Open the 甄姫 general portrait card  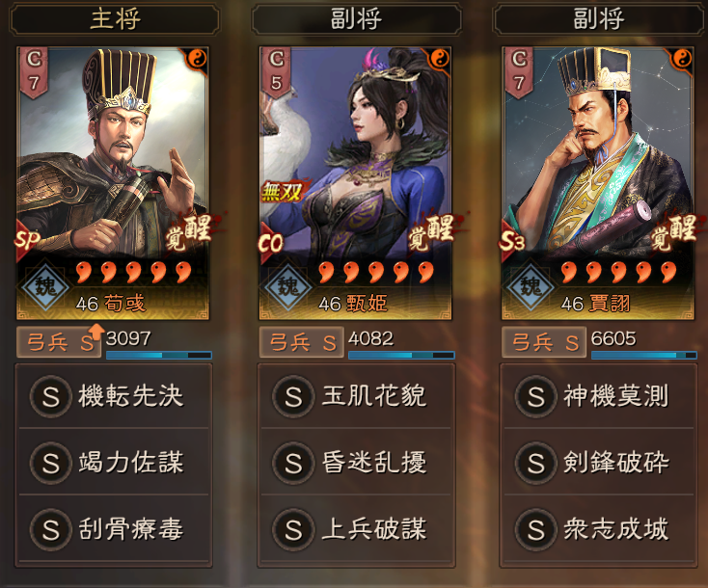(x=355, y=183)
